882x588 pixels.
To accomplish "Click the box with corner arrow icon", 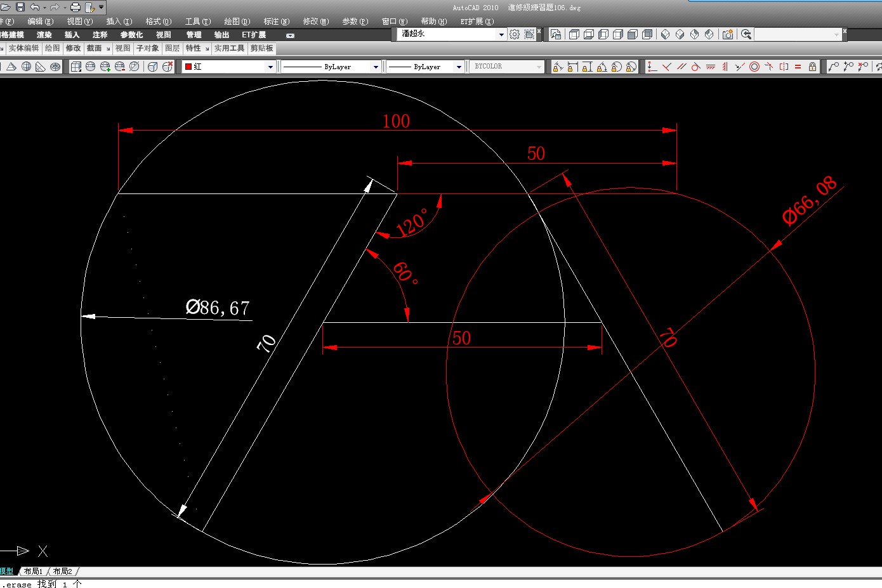I will click(x=76, y=67).
